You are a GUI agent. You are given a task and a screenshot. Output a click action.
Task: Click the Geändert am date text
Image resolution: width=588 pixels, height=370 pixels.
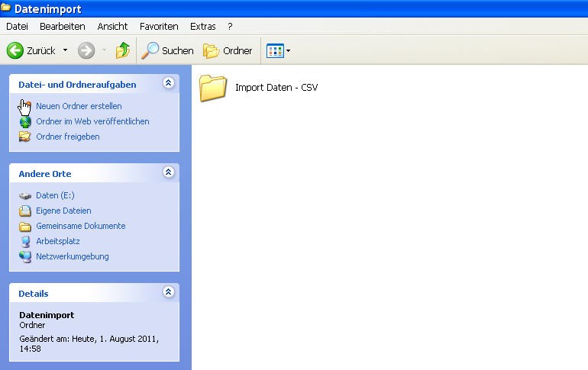[x=89, y=344]
